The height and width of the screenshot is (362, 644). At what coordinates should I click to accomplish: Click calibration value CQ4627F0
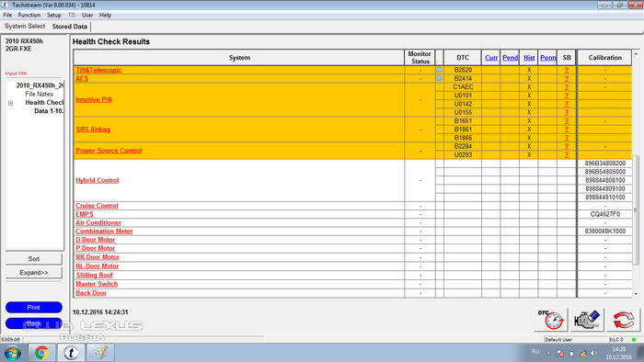(x=605, y=214)
